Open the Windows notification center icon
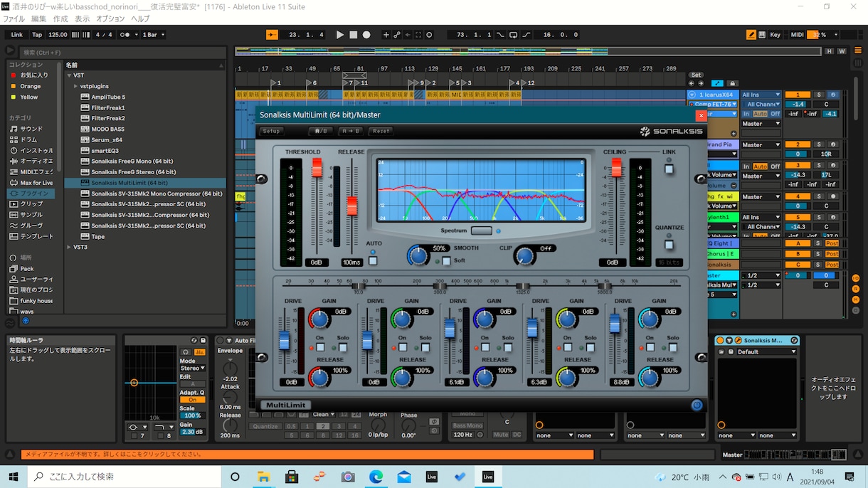 coord(850,477)
